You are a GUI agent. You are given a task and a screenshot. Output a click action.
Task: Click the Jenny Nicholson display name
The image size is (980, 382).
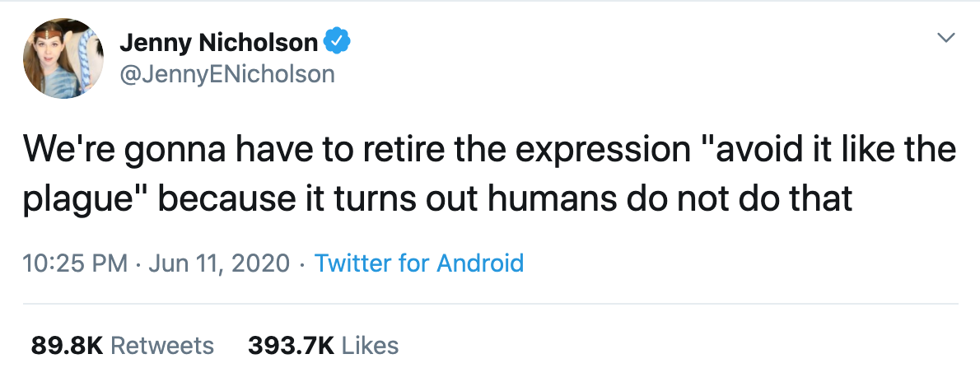(x=218, y=42)
